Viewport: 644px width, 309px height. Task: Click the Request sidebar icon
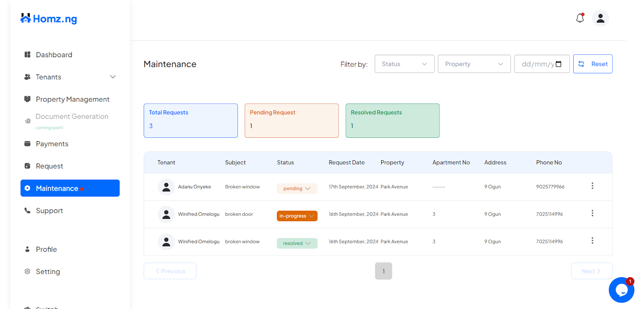pyautogui.click(x=27, y=166)
